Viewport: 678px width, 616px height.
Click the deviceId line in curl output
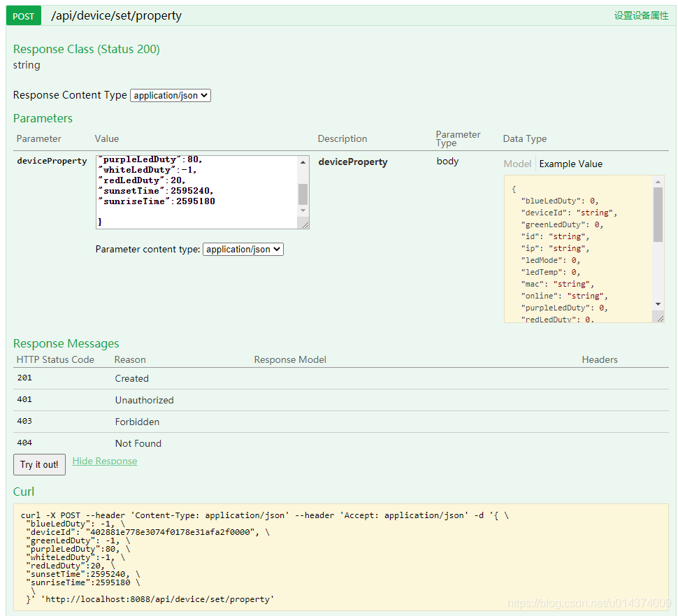pyautogui.click(x=148, y=533)
